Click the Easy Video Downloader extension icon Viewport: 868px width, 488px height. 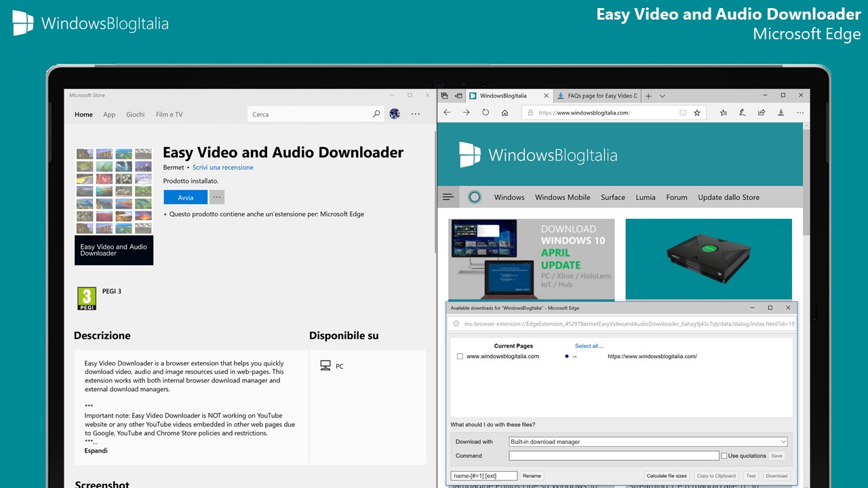pos(781,113)
